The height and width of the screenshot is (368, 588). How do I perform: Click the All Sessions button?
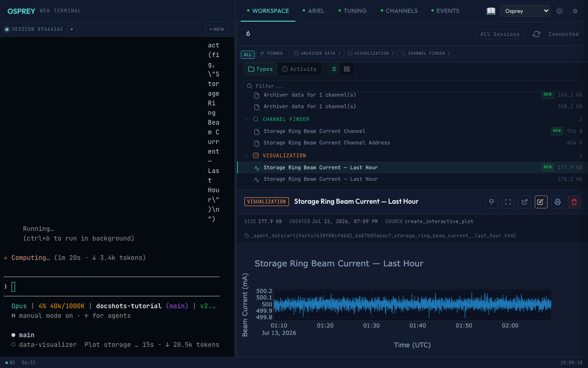[x=500, y=34]
